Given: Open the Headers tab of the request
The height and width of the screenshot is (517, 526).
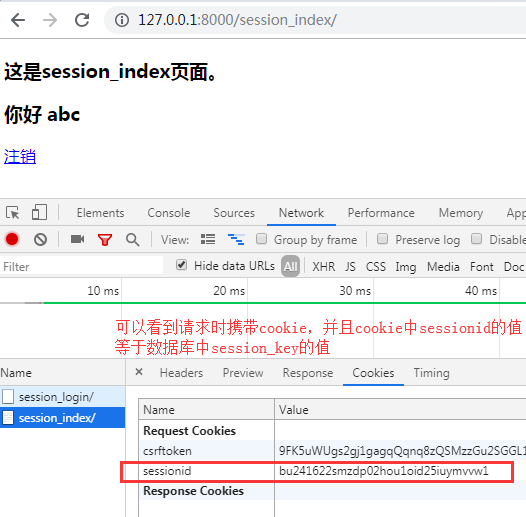Looking at the screenshot, I should [181, 373].
